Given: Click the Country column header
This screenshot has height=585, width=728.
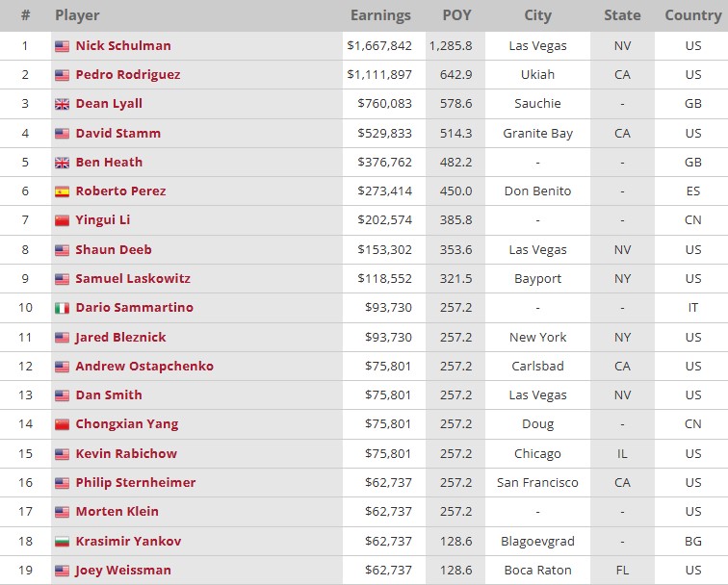Looking at the screenshot, I should click(692, 15).
